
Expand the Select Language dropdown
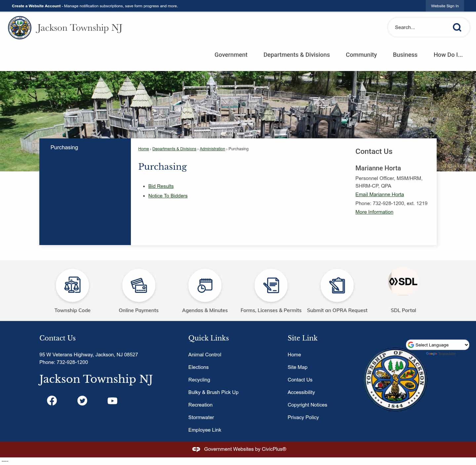(x=438, y=345)
